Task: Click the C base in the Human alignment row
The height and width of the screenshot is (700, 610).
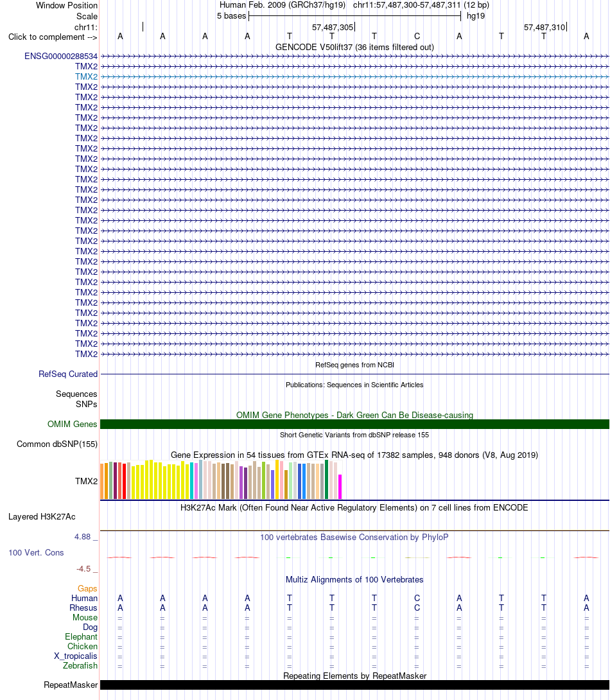Action: pyautogui.click(x=417, y=599)
